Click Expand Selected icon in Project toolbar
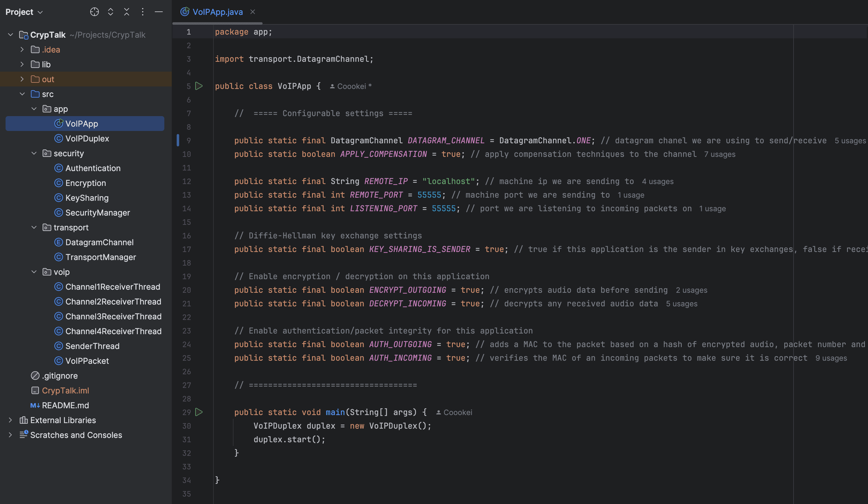Screen dimensions: 868x504 pos(111,12)
